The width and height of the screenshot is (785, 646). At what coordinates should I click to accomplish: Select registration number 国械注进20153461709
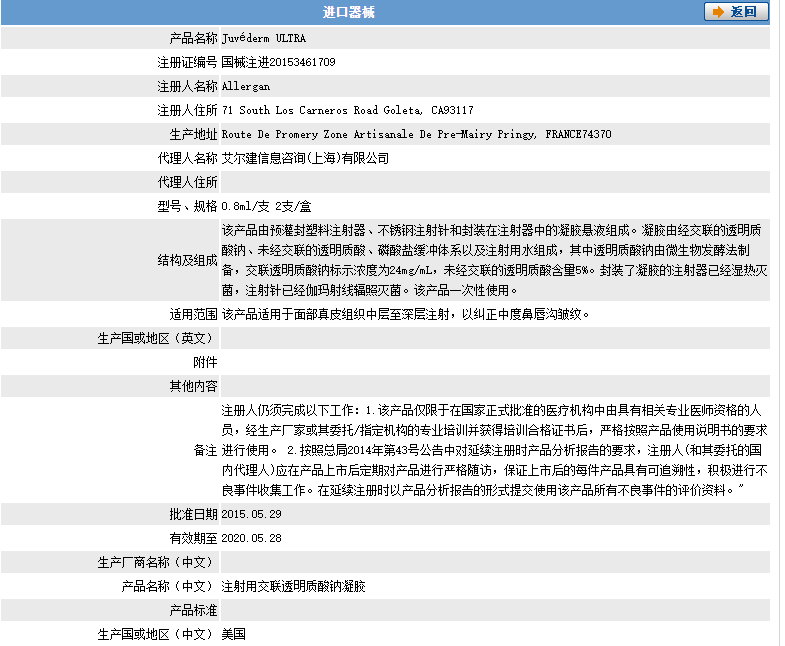point(278,62)
